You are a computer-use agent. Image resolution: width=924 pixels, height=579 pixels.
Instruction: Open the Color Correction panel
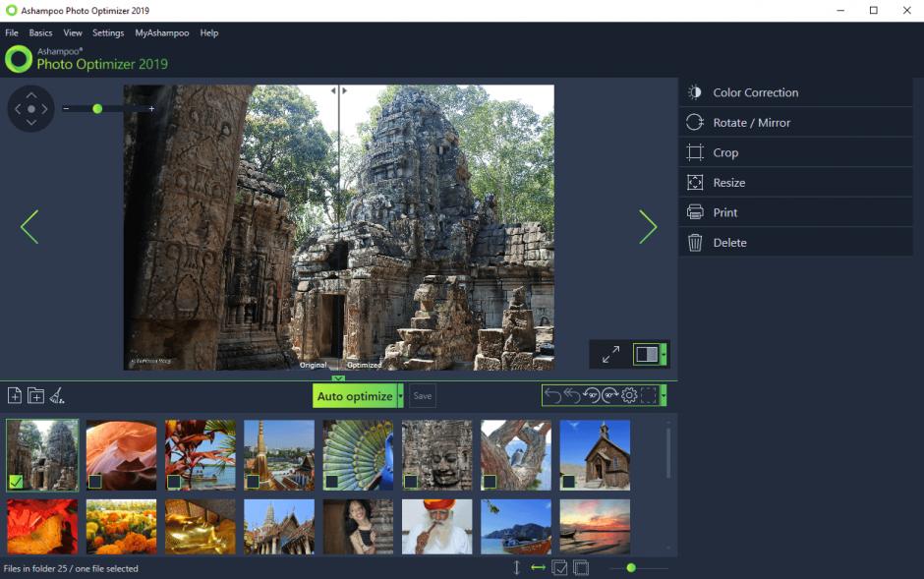[x=755, y=92]
